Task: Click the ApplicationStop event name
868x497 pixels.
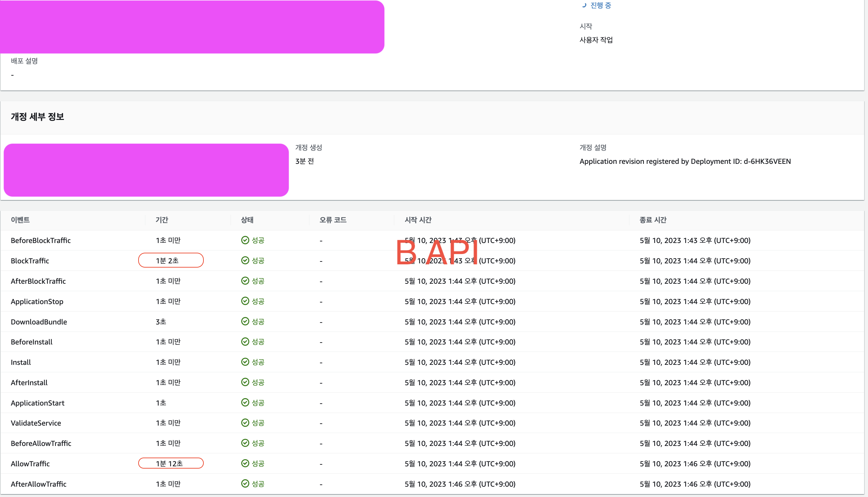Action: pos(37,301)
